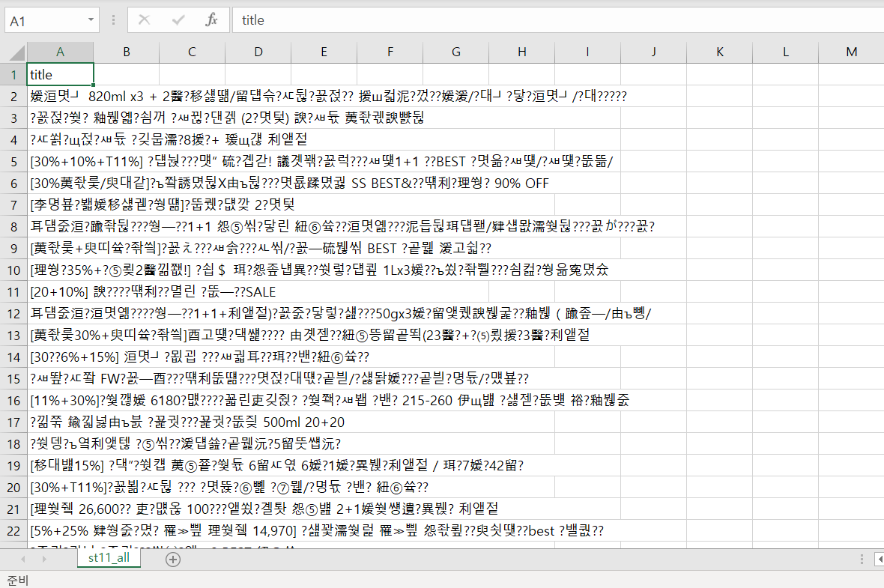Click the row 17 cell containing '500ml 20+20'
884x588 pixels.
(60, 422)
